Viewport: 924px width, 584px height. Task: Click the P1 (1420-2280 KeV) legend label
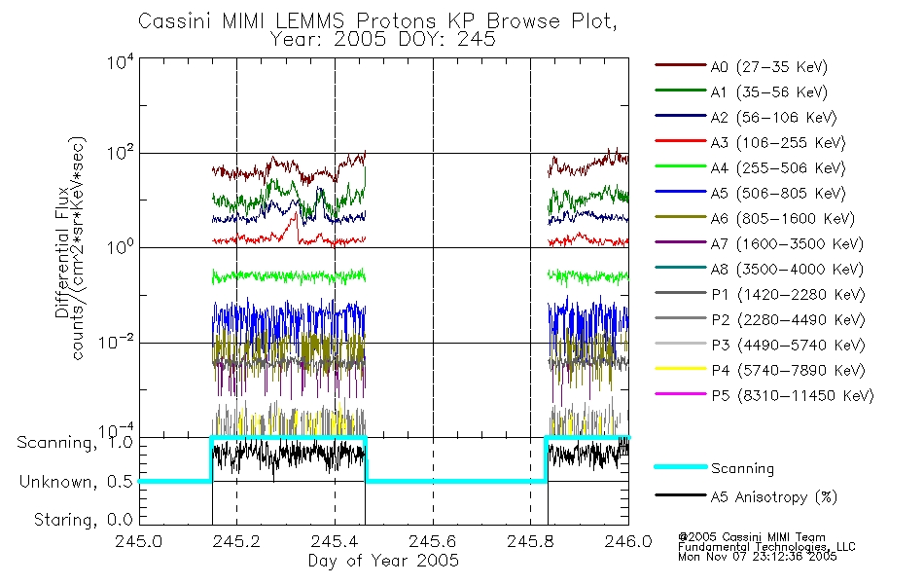coord(788,295)
